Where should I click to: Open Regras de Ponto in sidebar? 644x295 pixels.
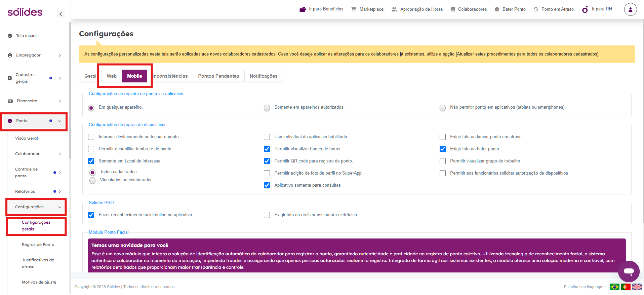(x=38, y=245)
